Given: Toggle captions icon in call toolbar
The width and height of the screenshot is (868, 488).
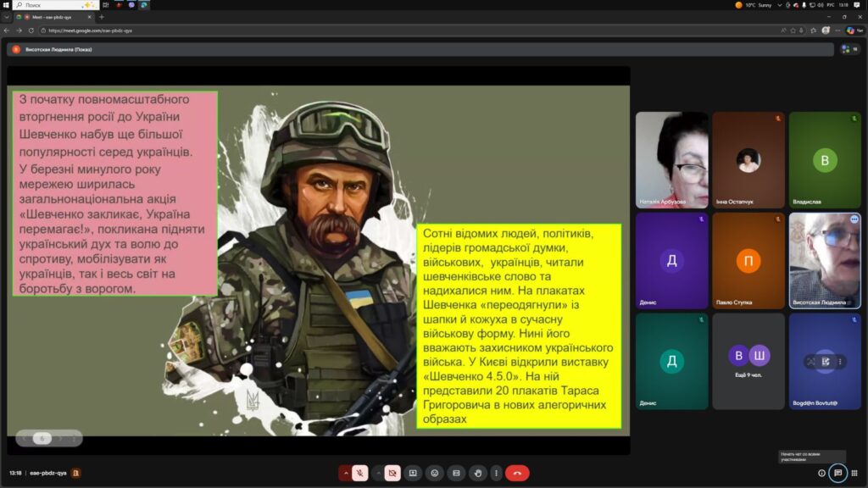Looking at the screenshot, I should (x=456, y=473).
